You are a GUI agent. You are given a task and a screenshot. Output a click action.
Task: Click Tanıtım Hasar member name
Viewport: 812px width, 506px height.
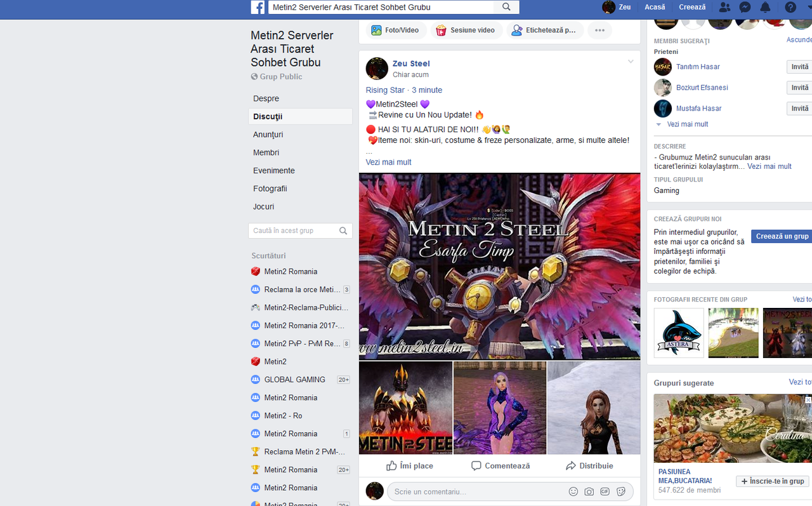click(x=698, y=67)
